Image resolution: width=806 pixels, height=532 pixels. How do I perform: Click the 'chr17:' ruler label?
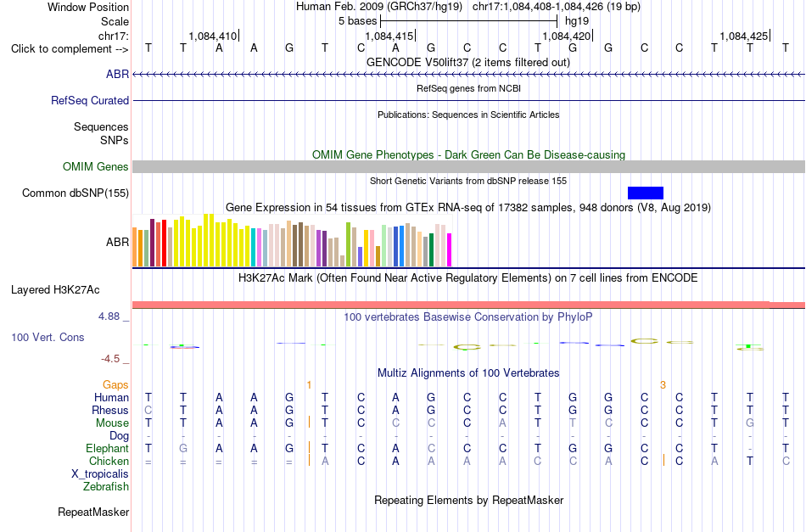click(x=114, y=36)
